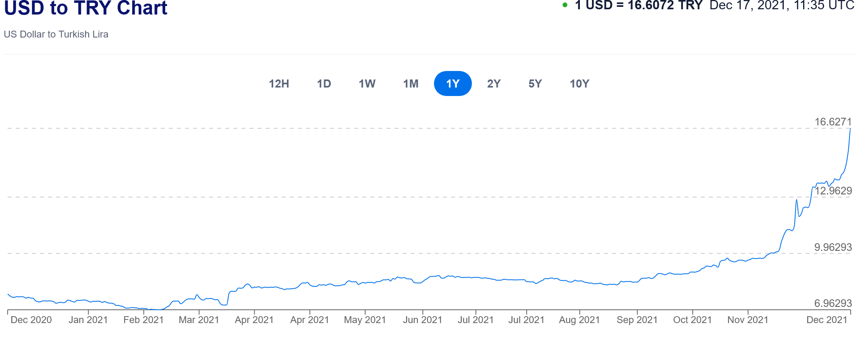The image size is (868, 338).
Task: Open the 10Y historical range
Action: point(579,84)
